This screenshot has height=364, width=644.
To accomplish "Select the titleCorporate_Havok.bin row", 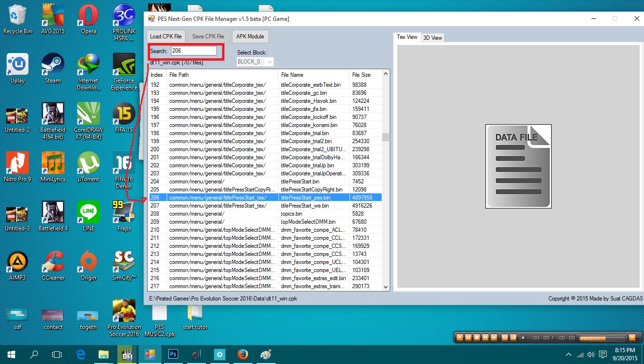I will coord(265,101).
